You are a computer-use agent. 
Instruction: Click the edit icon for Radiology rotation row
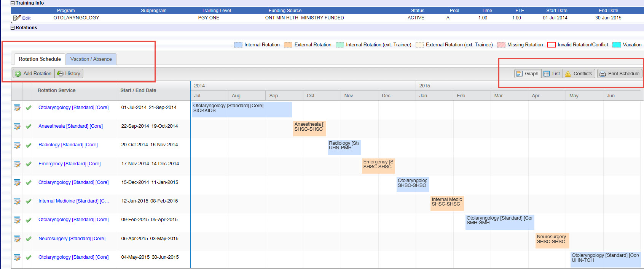[x=17, y=145]
